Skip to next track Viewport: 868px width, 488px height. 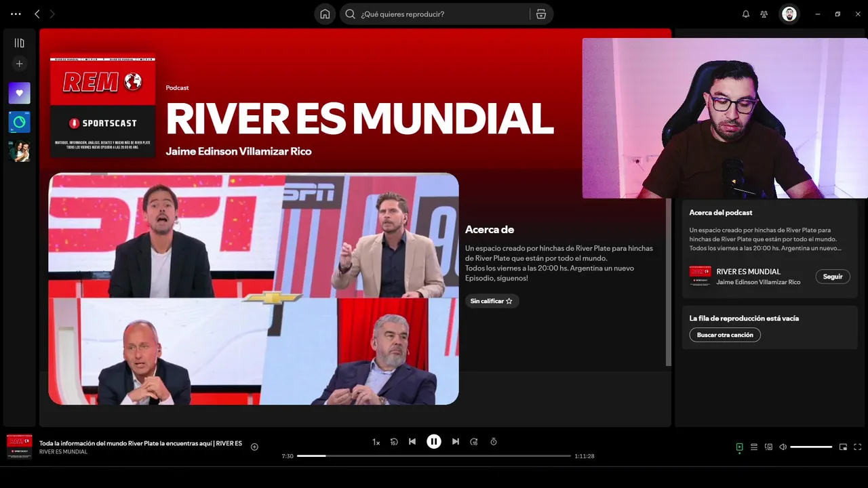tap(456, 442)
